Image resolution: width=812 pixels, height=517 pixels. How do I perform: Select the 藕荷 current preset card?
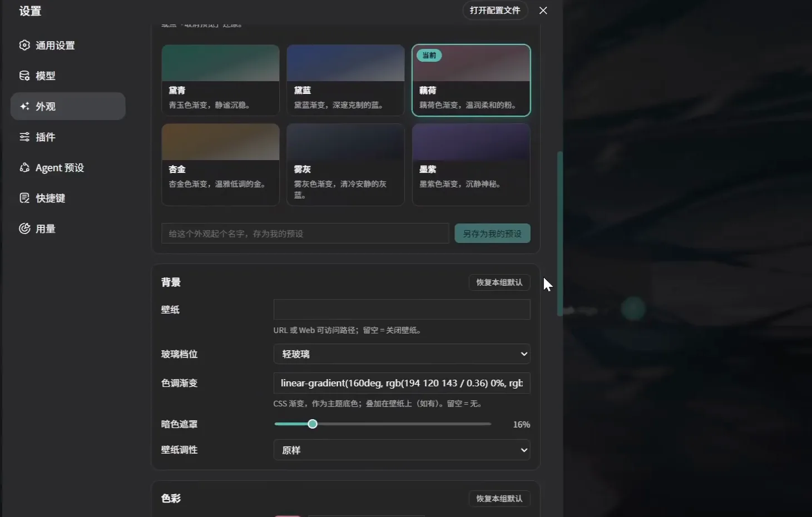click(471, 80)
